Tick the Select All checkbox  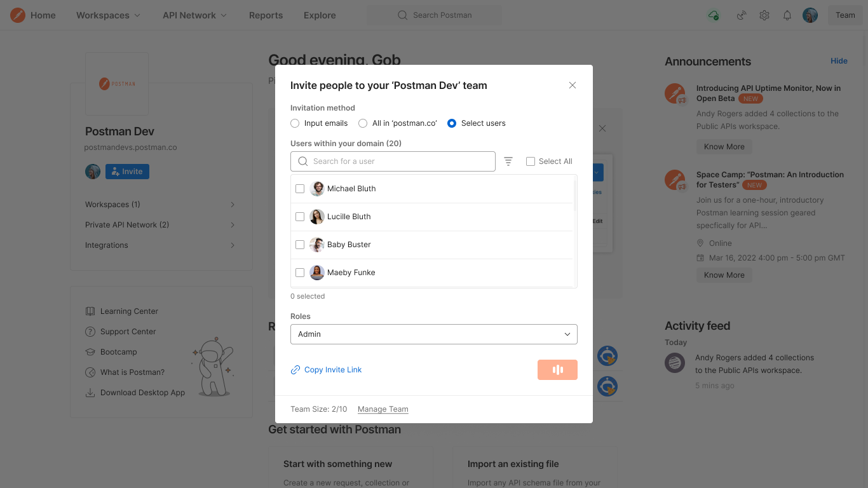(531, 161)
